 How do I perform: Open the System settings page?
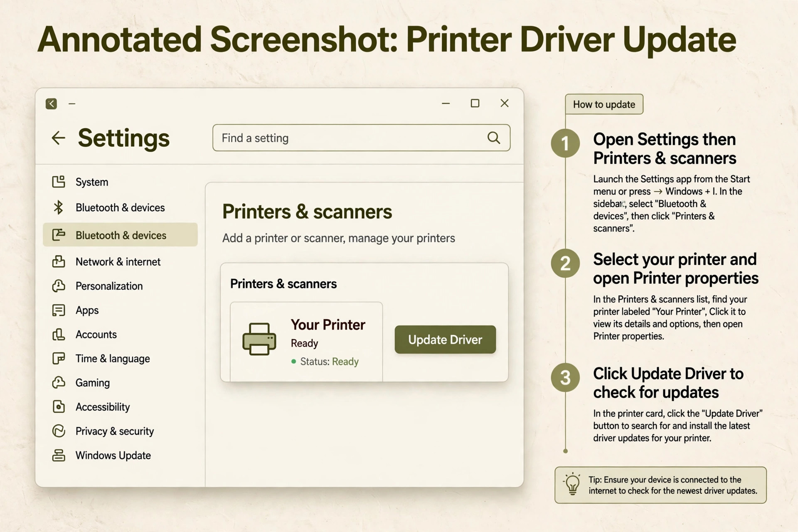(x=92, y=182)
